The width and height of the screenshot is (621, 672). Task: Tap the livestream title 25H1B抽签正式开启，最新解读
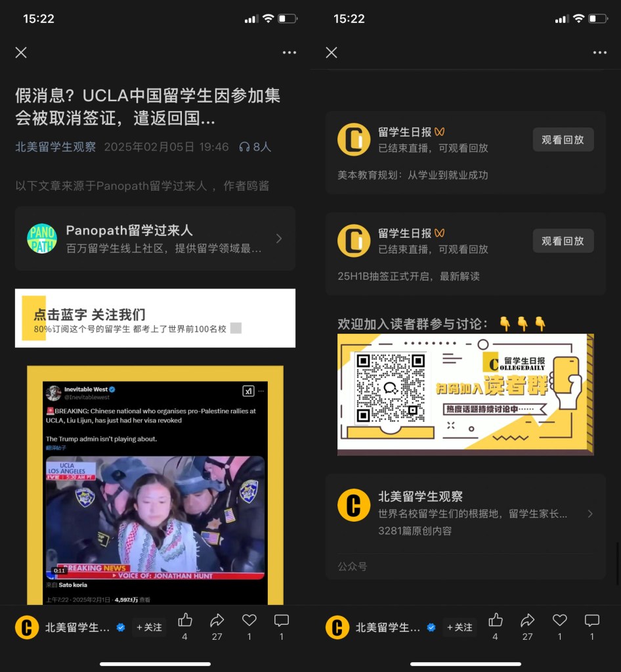point(408,276)
